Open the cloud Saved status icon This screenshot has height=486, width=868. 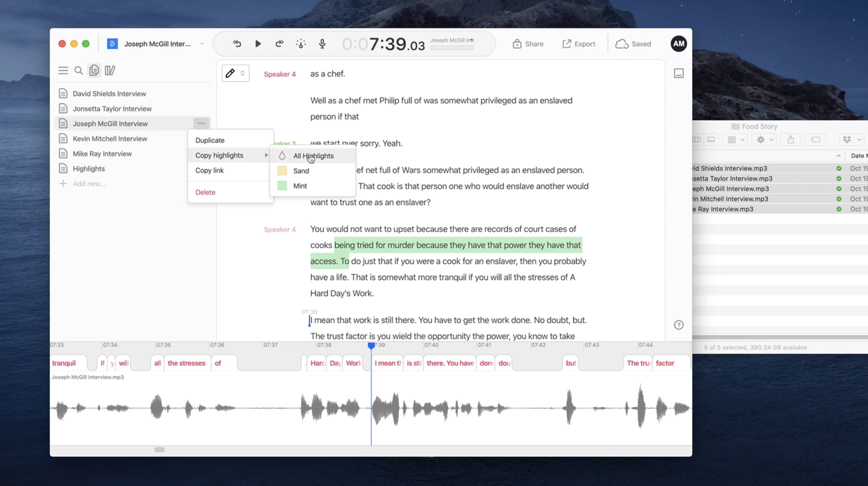point(633,43)
